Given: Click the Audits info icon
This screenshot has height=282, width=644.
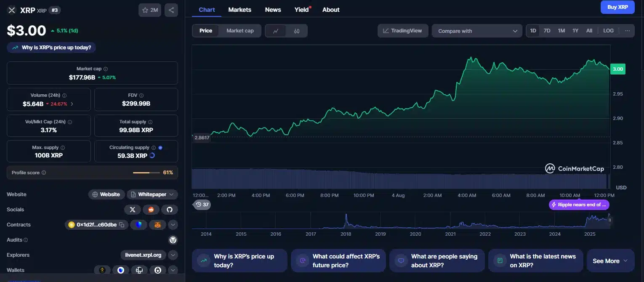Looking at the screenshot, I should pos(26,240).
